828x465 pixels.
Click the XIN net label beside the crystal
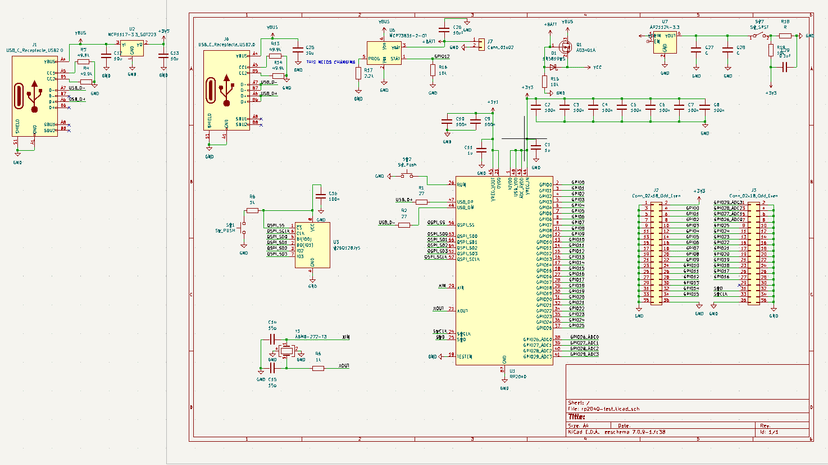click(x=346, y=337)
